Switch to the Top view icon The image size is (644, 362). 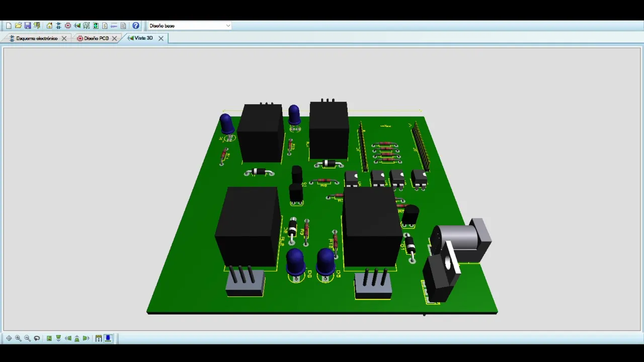pos(49,338)
